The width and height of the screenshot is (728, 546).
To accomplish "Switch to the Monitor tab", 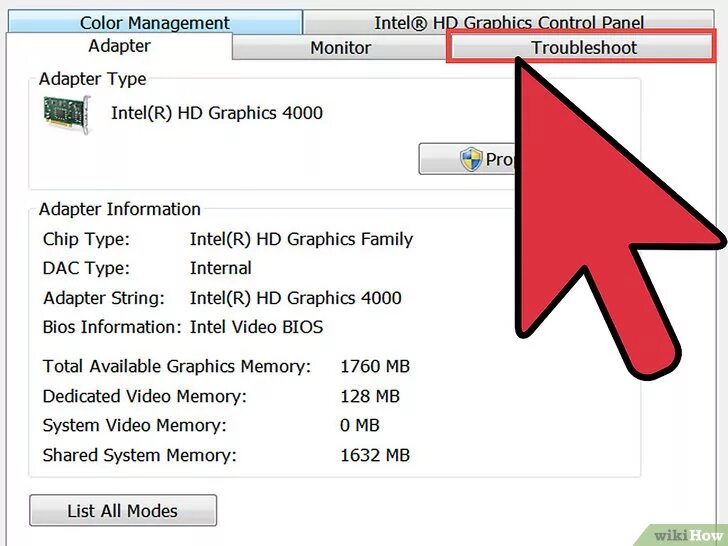I will (340, 47).
